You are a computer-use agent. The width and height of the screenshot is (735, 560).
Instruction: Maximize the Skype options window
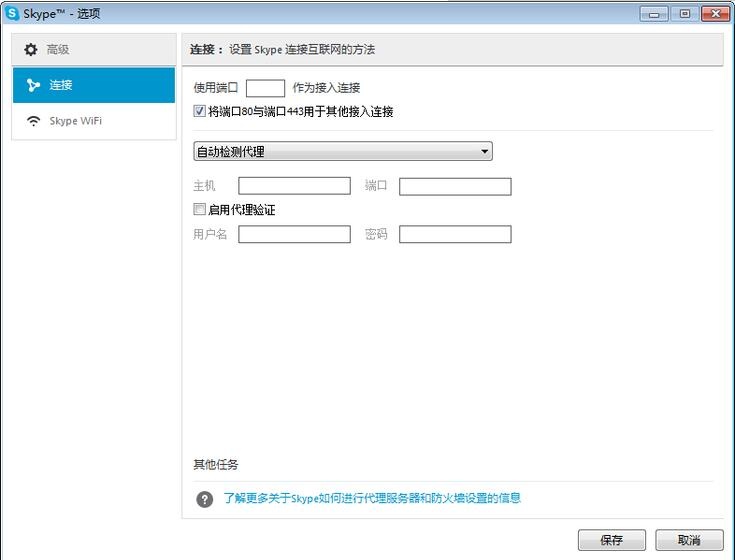[684, 14]
